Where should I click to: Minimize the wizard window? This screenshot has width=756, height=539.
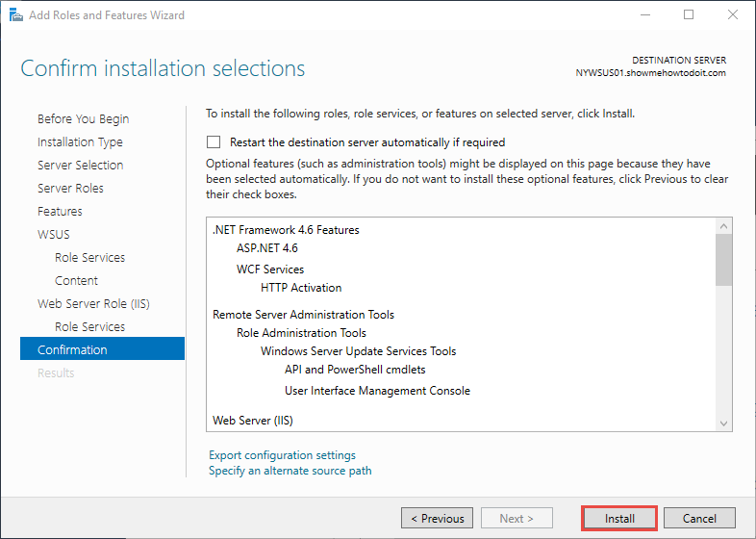point(645,15)
